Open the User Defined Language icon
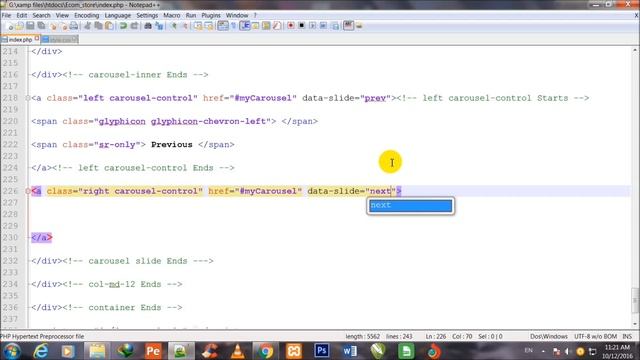This screenshot has height=360, width=640. point(256,26)
